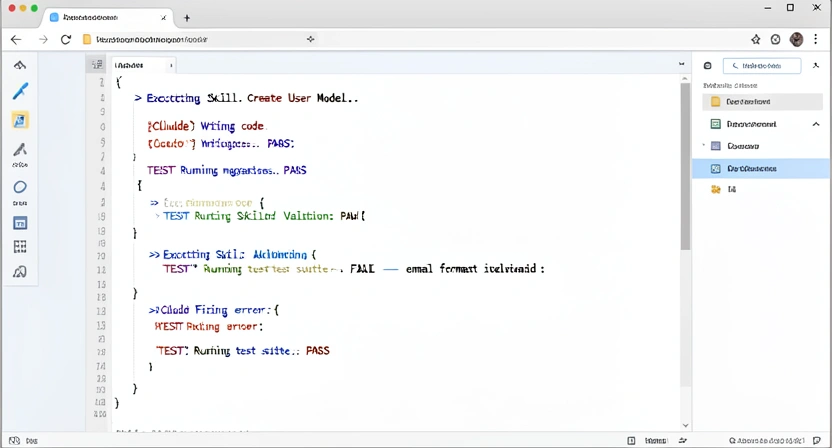This screenshot has width=832, height=448.
Task: Open a new browser tab with plus
Action: (187, 18)
